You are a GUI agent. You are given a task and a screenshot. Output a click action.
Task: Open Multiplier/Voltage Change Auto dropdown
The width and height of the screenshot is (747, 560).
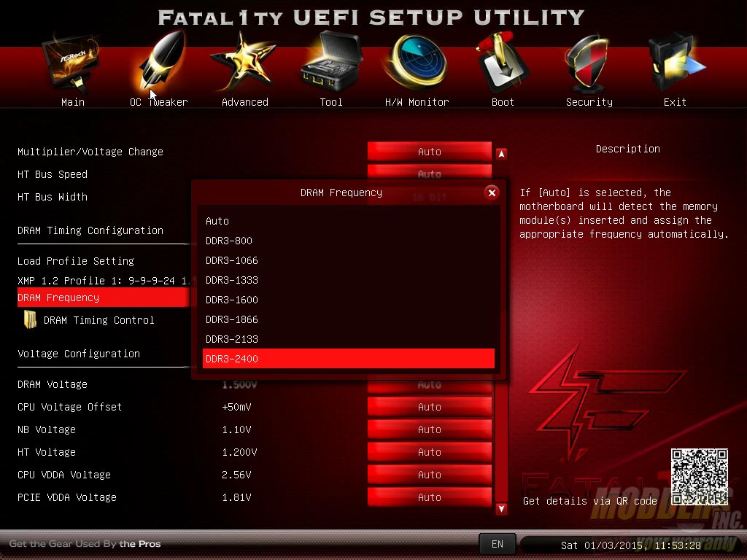coord(429,152)
